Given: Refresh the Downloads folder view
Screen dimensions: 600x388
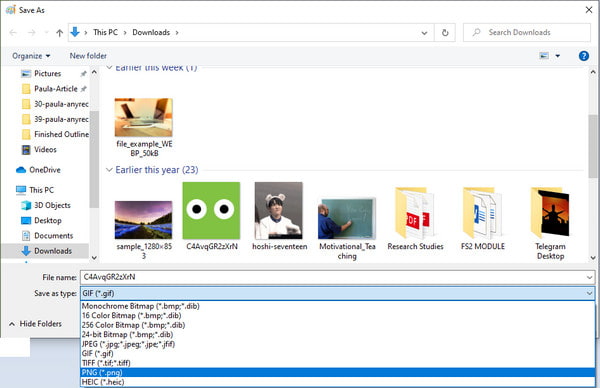Looking at the screenshot, I should click(445, 33).
